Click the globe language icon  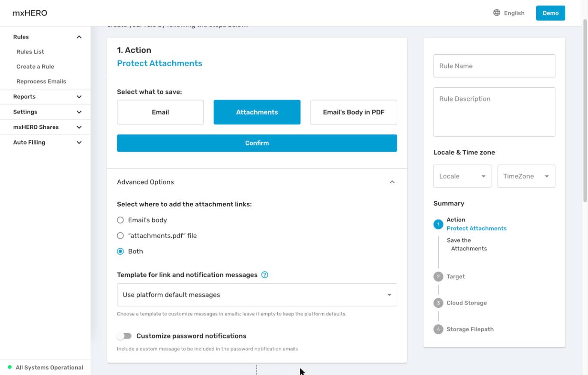click(x=497, y=13)
